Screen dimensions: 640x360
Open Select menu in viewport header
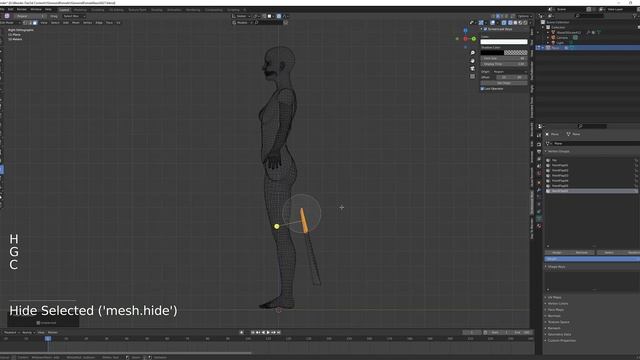(55, 23)
